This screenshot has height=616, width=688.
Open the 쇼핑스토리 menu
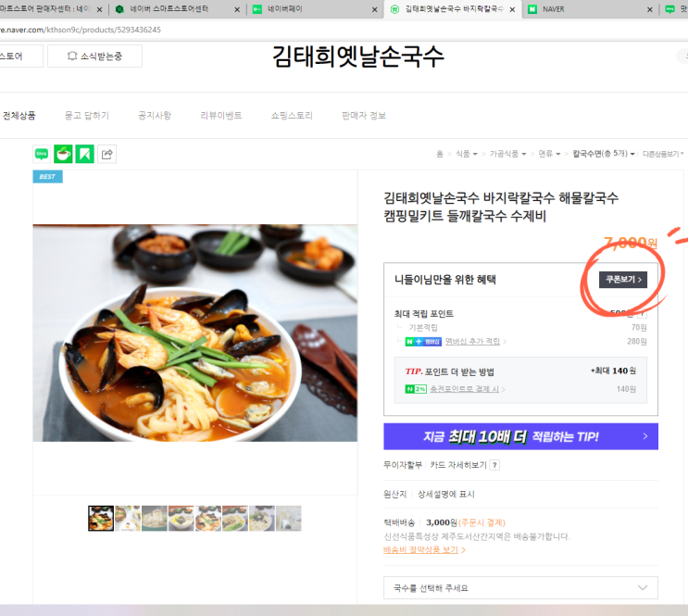[x=292, y=116]
